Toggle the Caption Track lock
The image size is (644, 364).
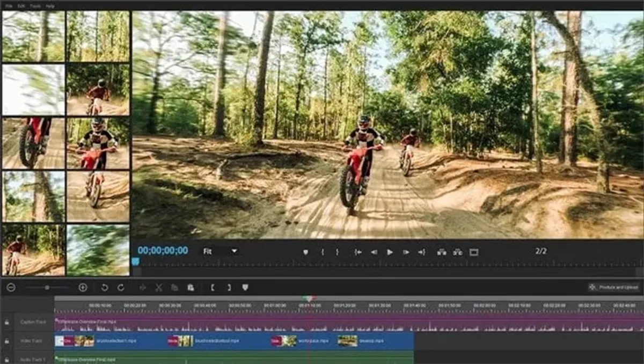tap(6, 322)
